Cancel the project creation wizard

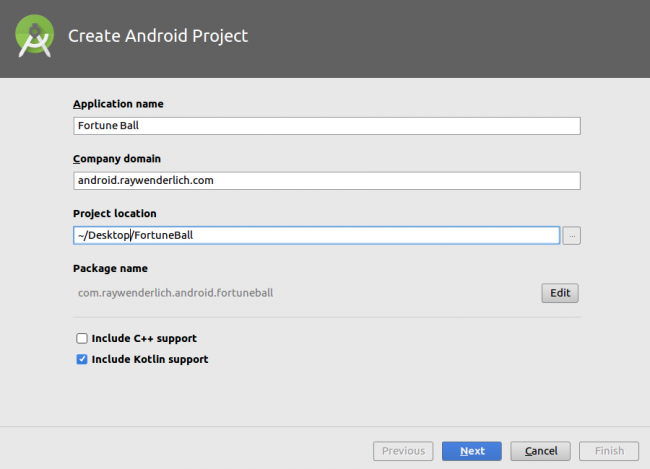pyautogui.click(x=540, y=451)
